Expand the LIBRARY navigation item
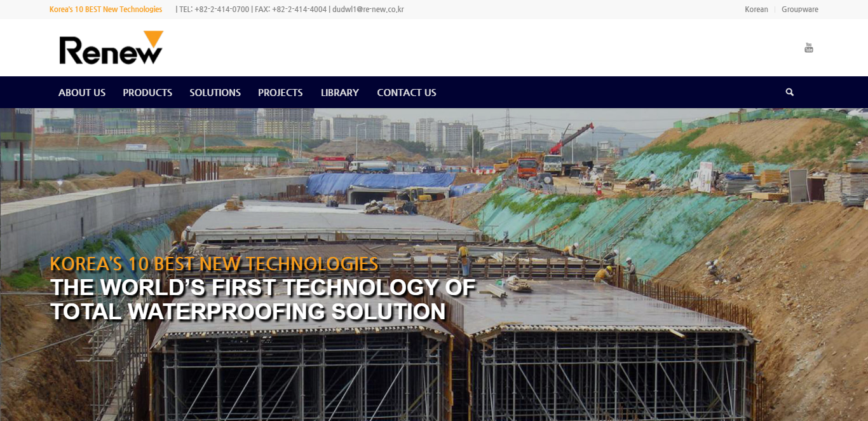Image resolution: width=868 pixels, height=421 pixels. [340, 92]
